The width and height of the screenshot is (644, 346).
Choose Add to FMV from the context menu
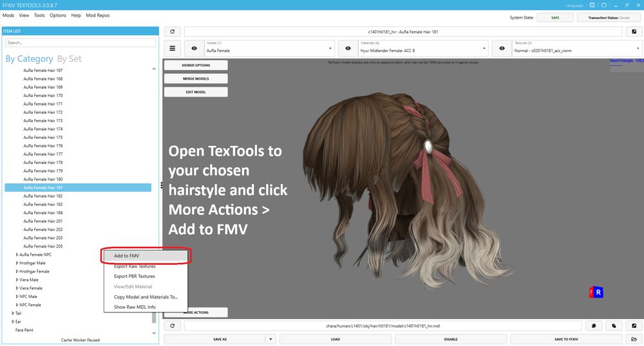tap(146, 256)
